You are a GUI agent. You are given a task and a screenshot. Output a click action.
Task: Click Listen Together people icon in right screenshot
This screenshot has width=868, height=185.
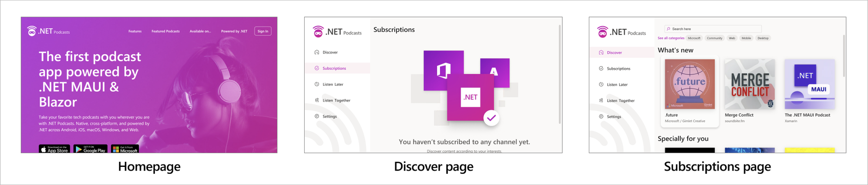(601, 100)
